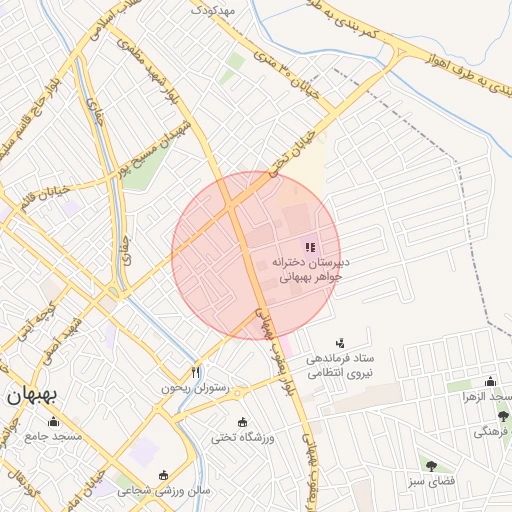The width and height of the screenshot is (512, 512).
Task: Click the tree icon of the فرهنگی park
Action: coord(503,416)
